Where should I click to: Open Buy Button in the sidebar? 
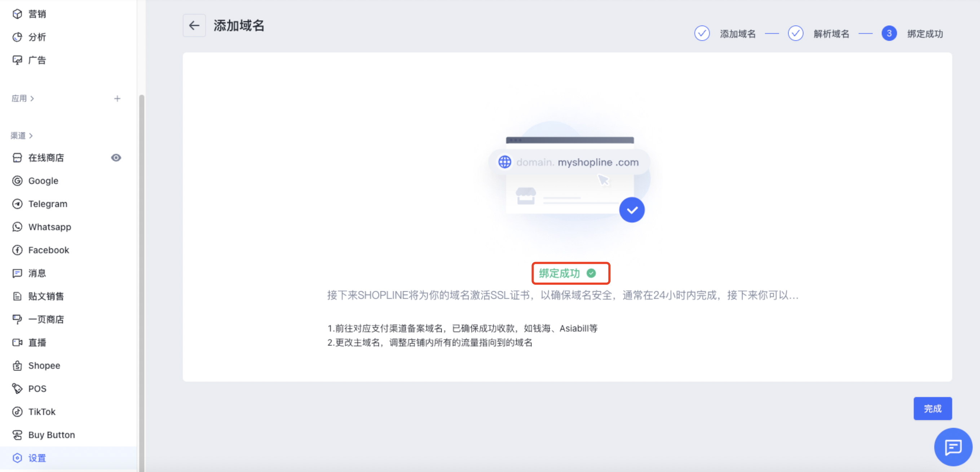[x=51, y=435]
